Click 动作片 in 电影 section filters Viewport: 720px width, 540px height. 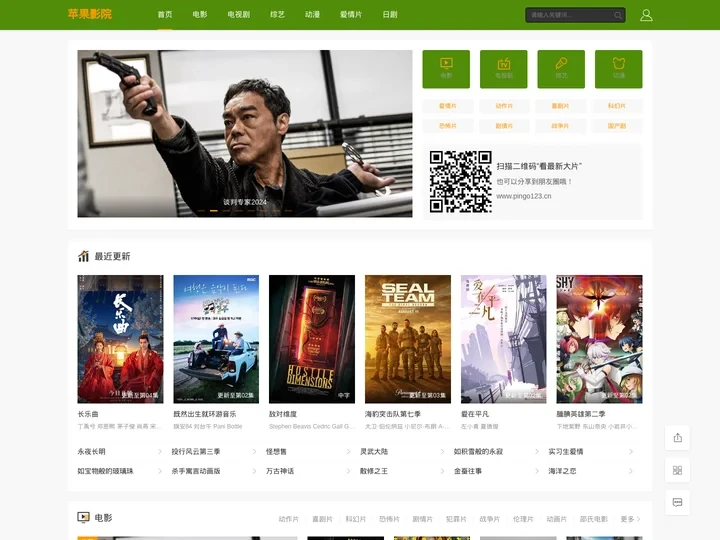click(x=288, y=519)
